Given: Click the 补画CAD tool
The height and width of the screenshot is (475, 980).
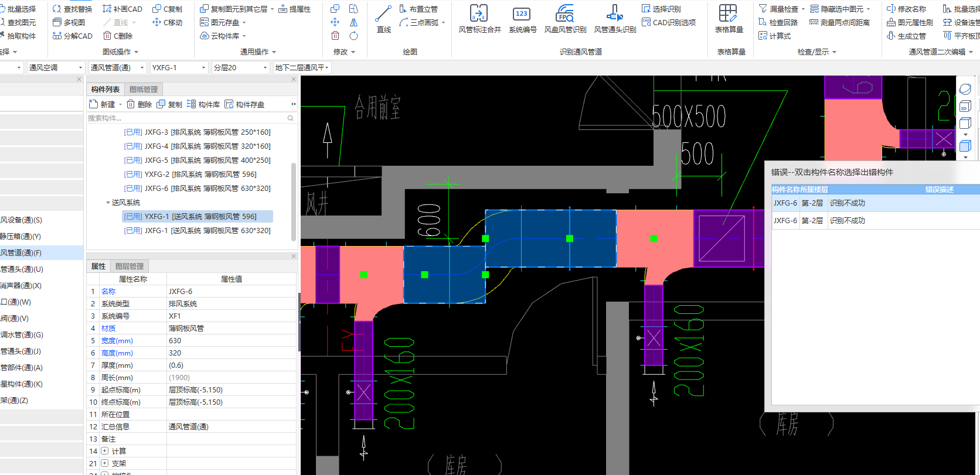Looking at the screenshot, I should 122,9.
